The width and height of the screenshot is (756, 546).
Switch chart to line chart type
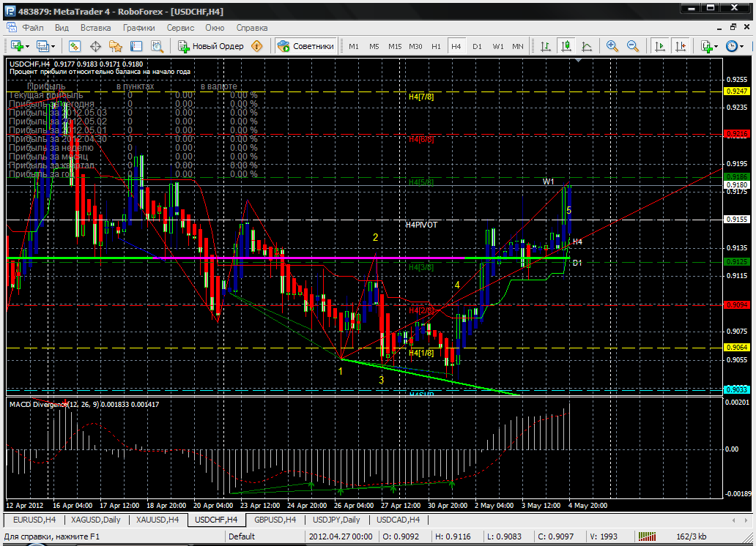[x=587, y=46]
